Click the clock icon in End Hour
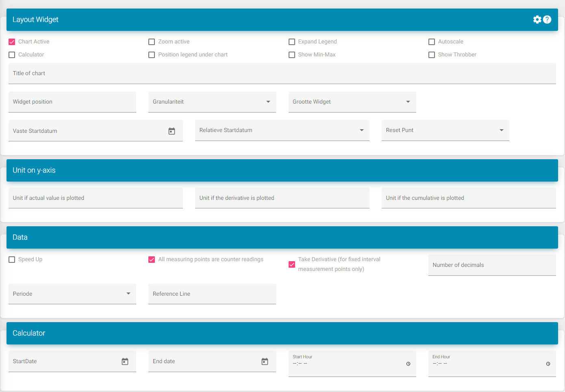 [548, 364]
